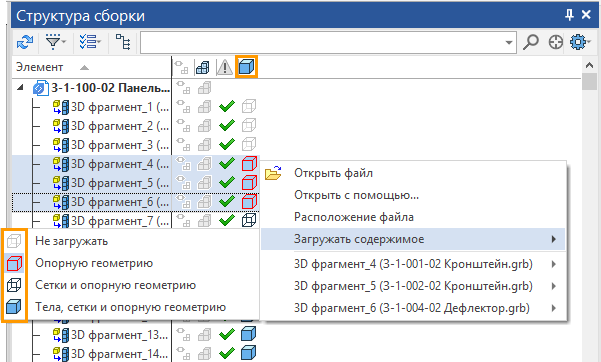The image size is (601, 362).
Task: Open Загружать содержимое submenu
Action: click(x=413, y=239)
